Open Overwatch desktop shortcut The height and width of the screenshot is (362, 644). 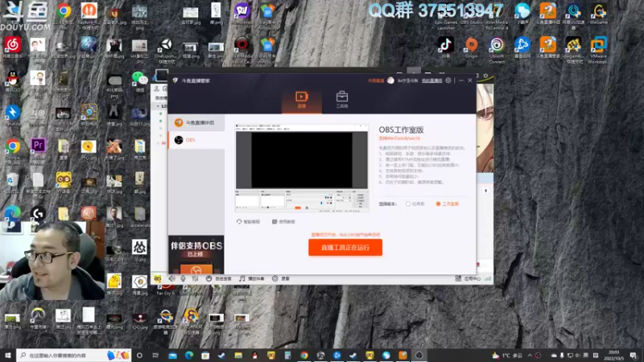click(x=38, y=318)
